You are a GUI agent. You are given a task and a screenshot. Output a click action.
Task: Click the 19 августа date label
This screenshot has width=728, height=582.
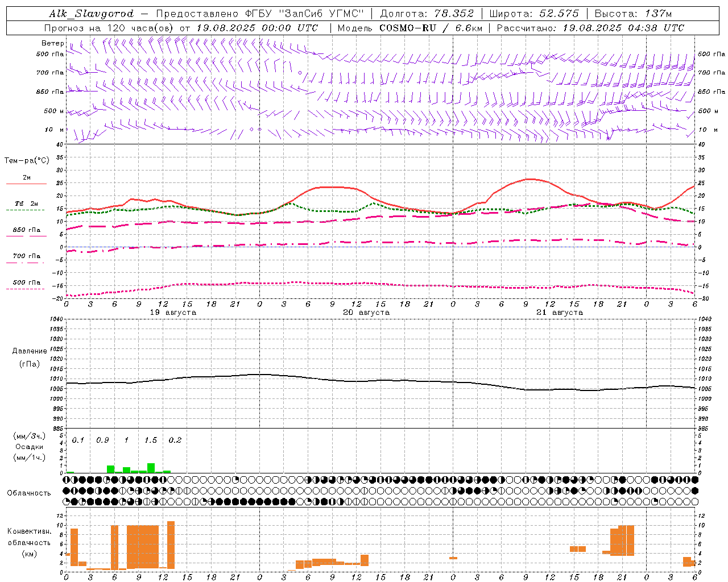(x=173, y=313)
